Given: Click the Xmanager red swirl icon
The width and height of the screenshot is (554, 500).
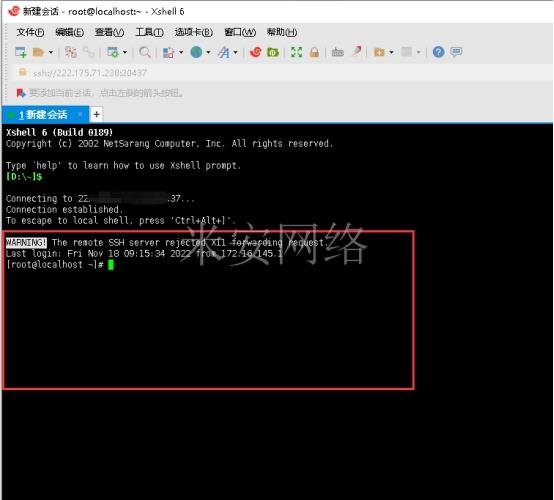Looking at the screenshot, I should [x=255, y=52].
